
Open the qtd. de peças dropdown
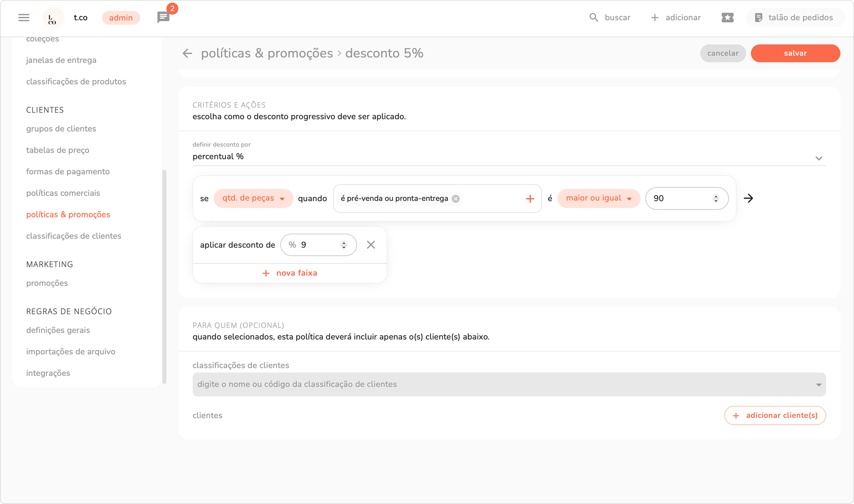tap(253, 198)
